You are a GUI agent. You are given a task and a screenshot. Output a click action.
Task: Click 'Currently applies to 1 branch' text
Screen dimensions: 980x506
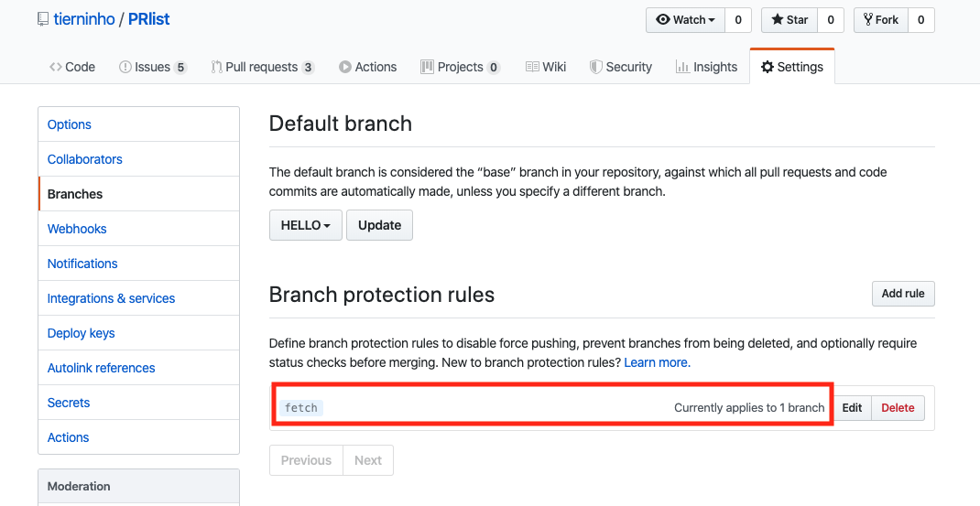tap(749, 408)
